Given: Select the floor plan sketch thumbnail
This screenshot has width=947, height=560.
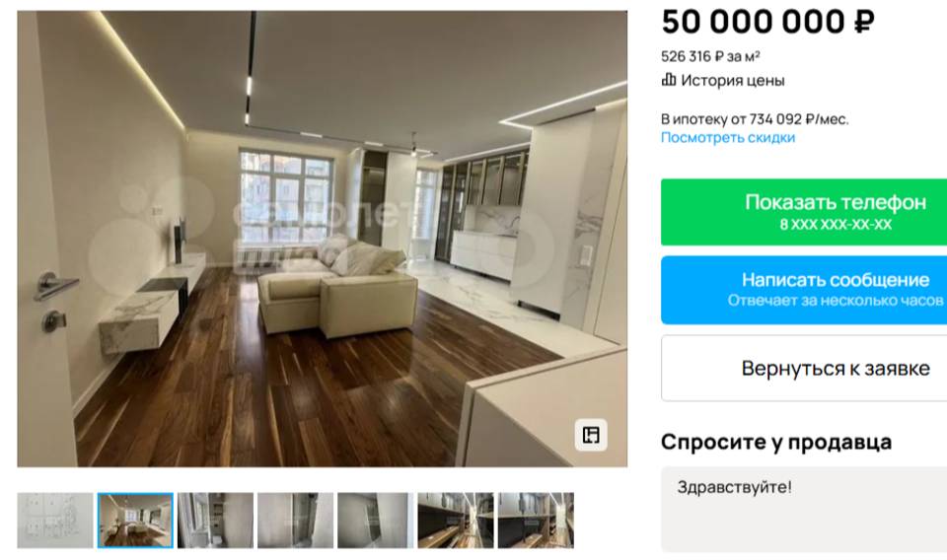Looking at the screenshot, I should [x=55, y=521].
